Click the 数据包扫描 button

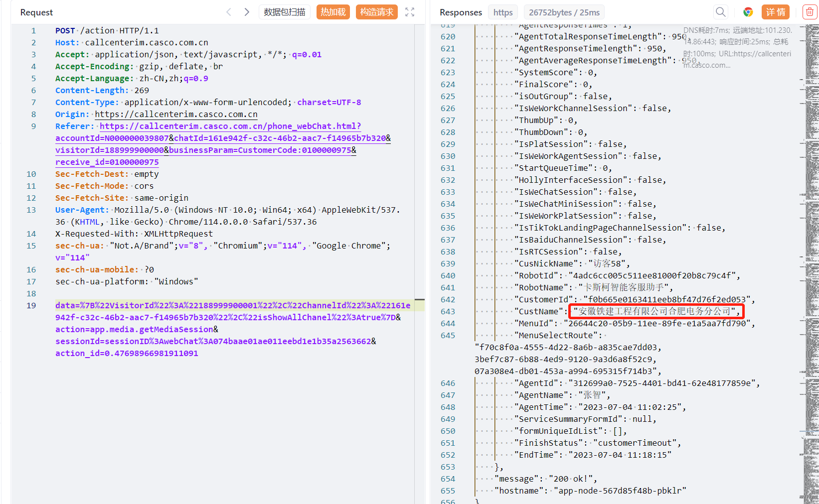(x=285, y=12)
